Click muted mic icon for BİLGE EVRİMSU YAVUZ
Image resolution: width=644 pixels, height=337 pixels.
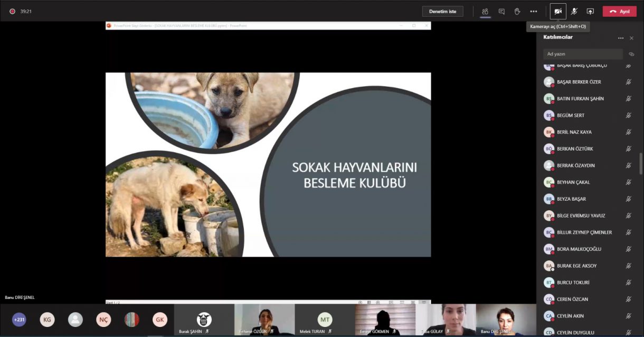(x=628, y=216)
